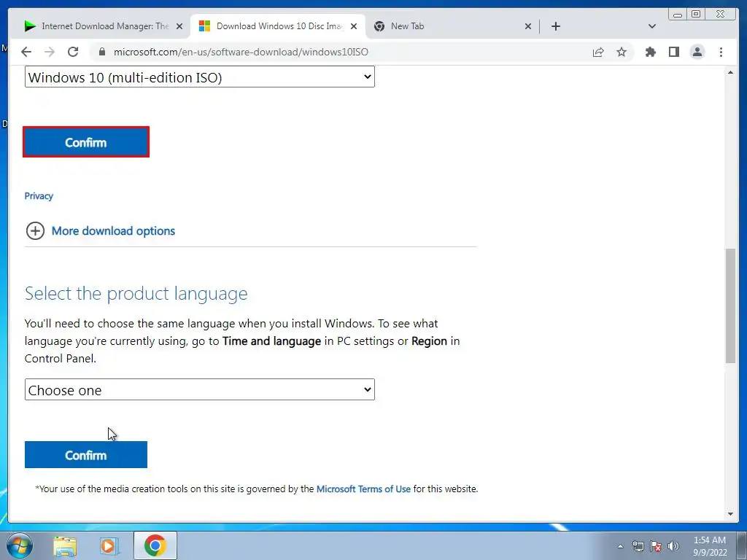Open the Choose one language dropdown
This screenshot has height=560, width=747.
tap(200, 389)
